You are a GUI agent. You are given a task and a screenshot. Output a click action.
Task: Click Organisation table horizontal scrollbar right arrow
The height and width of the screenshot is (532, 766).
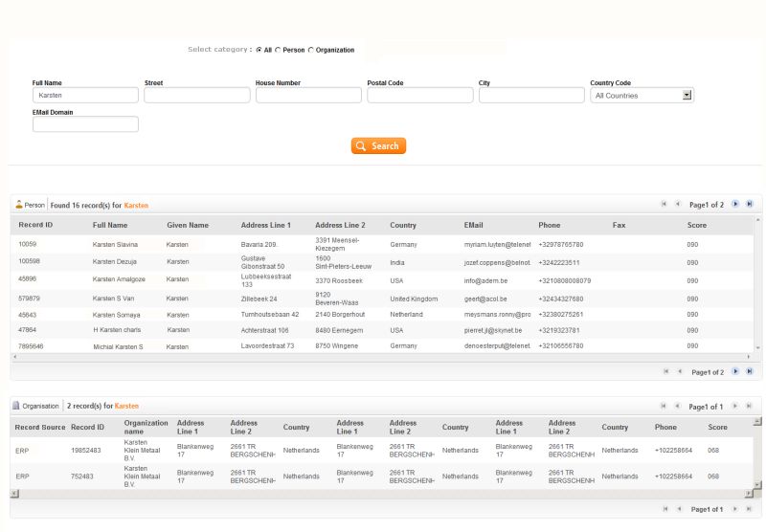click(x=749, y=494)
